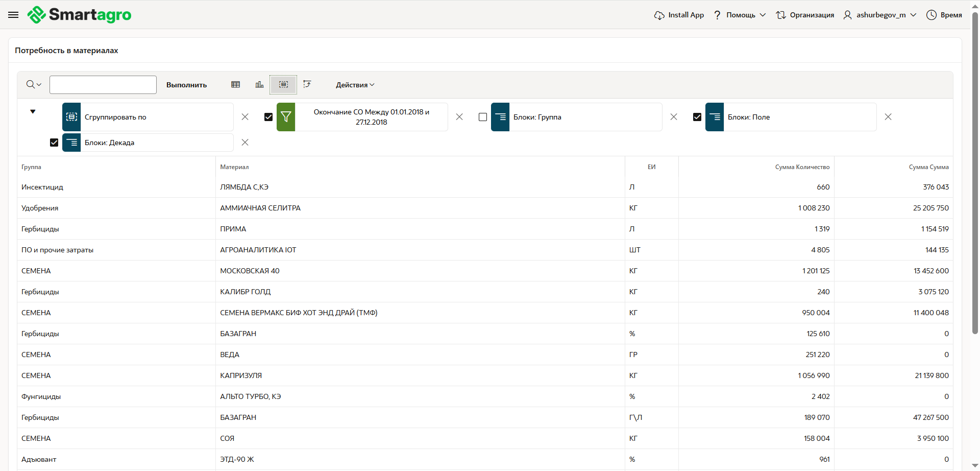Click the green filter funnel icon
Screen dimensions: 980x471
coord(286,117)
